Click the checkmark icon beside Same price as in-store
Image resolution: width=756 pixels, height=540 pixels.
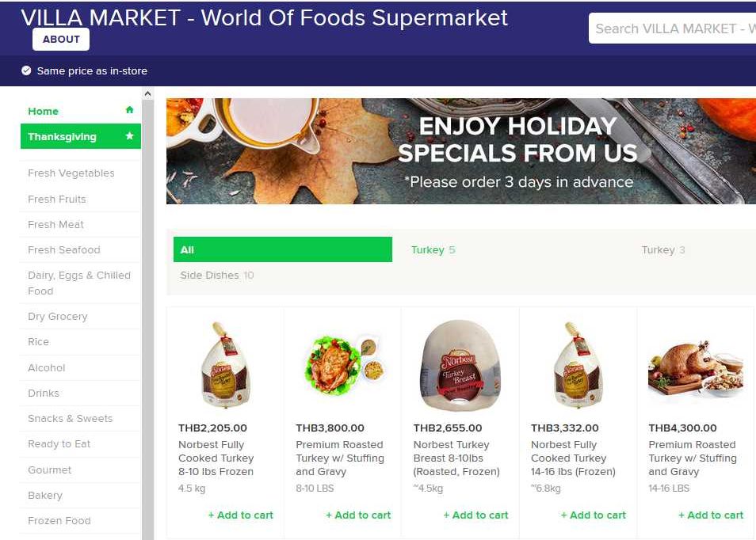pos(26,70)
